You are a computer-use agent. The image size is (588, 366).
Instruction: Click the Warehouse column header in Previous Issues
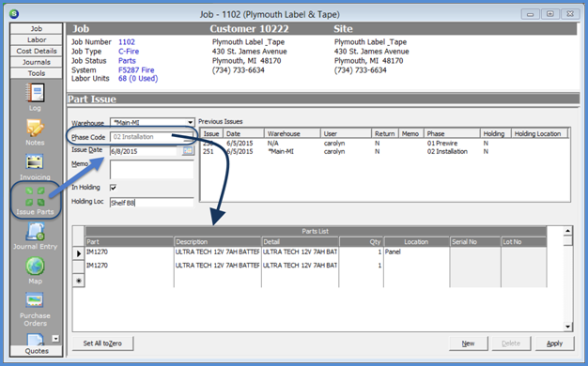point(292,133)
